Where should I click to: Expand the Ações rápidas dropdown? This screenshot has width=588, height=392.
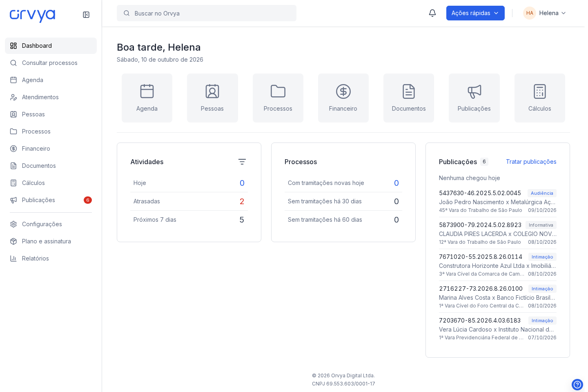pos(475,13)
